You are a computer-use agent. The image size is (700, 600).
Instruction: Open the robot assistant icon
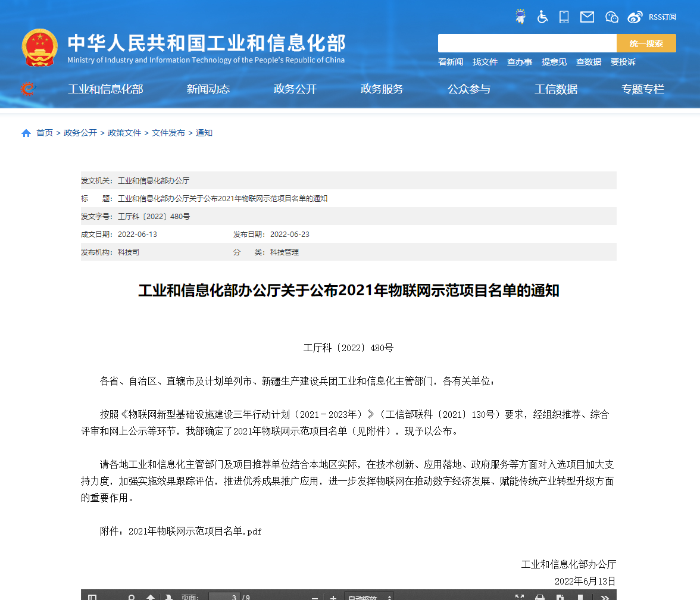pyautogui.click(x=520, y=17)
